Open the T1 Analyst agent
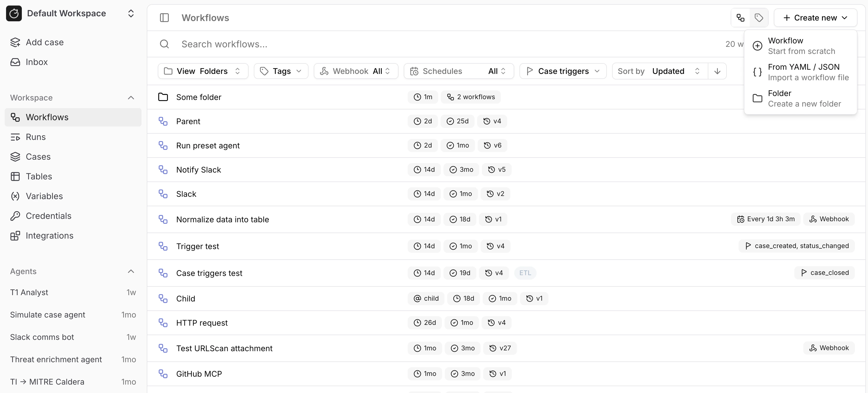 point(29,292)
